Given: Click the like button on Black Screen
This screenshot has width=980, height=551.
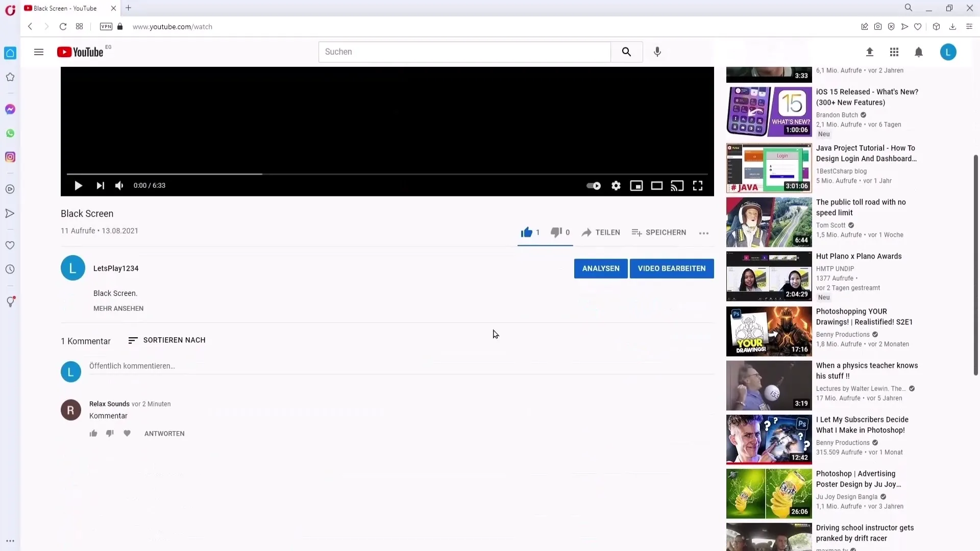Looking at the screenshot, I should pyautogui.click(x=526, y=232).
